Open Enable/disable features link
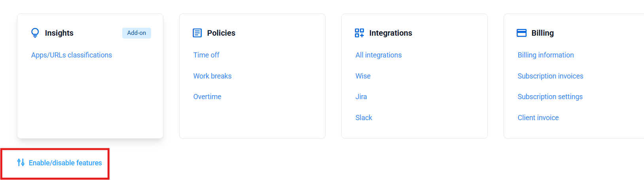Image resolution: width=644 pixels, height=180 pixels. click(65, 163)
